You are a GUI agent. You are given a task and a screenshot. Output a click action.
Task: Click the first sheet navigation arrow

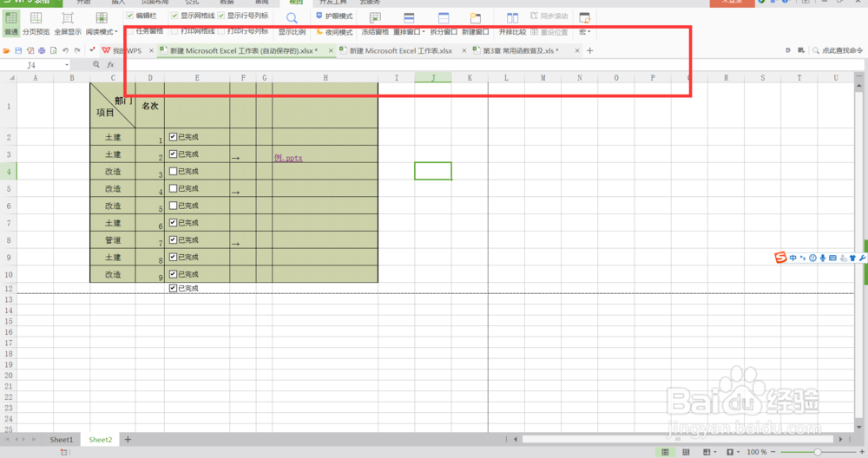(x=7, y=440)
